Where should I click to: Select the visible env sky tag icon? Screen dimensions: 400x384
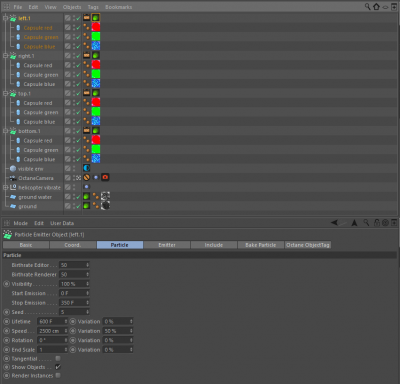(87, 168)
